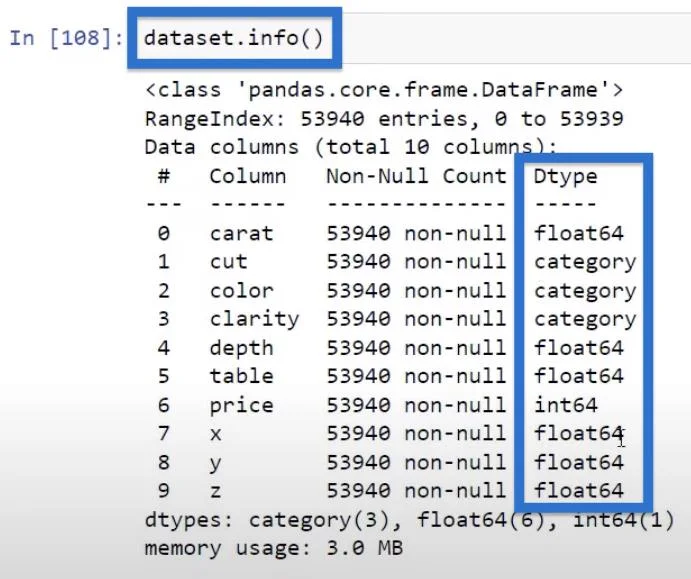Image resolution: width=691 pixels, height=579 pixels.
Task: Select the 'carat' column name
Action: tap(241, 234)
